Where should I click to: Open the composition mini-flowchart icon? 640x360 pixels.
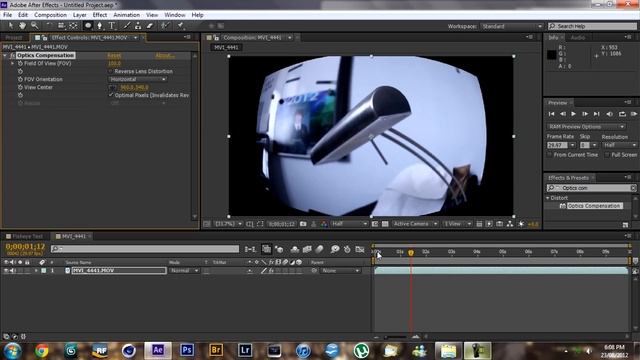[x=250, y=249]
